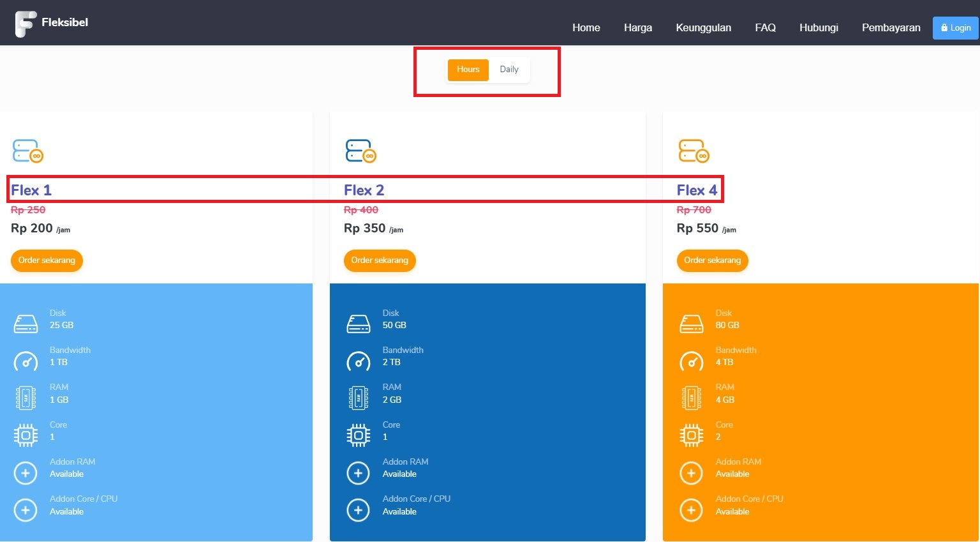Click Order sekarang on Flex 2
This screenshot has width=980, height=542.
(x=380, y=260)
